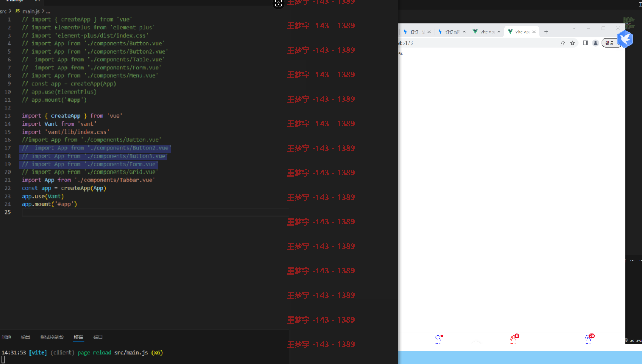Open the 问题 panel tab
This screenshot has width=642, height=364.
pos(6,337)
